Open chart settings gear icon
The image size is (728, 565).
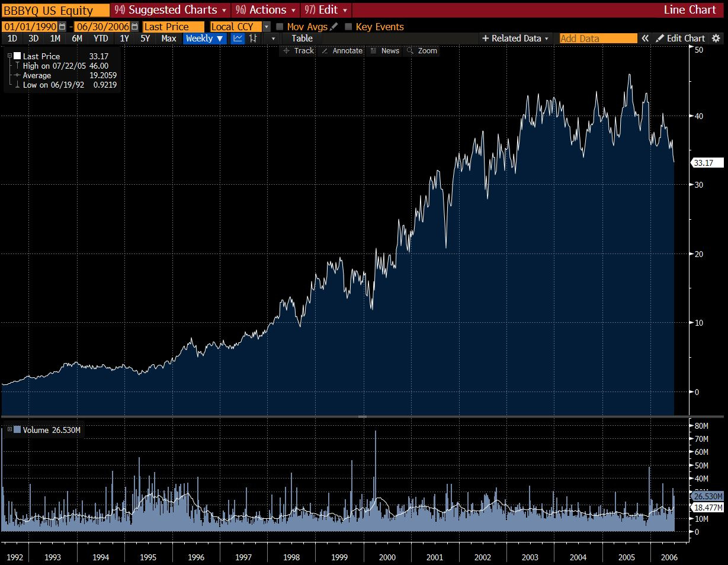tap(716, 38)
